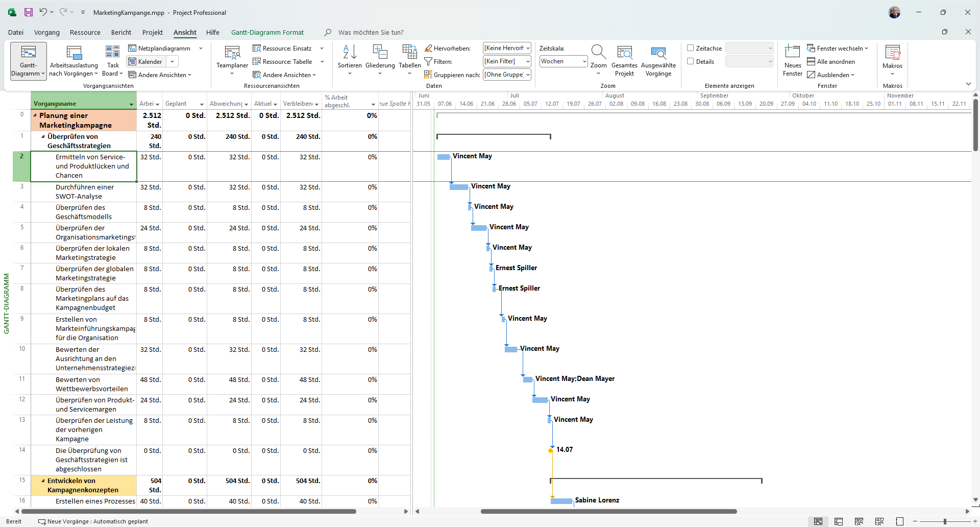The width and height of the screenshot is (980, 527).
Task: Click Alle anordnen
Action: click(831, 62)
